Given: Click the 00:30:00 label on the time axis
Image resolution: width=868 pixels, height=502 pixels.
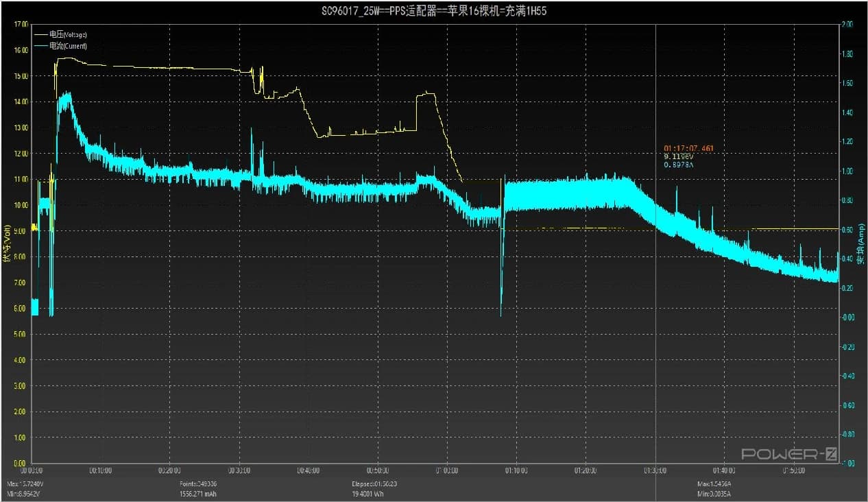Looking at the screenshot, I should click(239, 471).
